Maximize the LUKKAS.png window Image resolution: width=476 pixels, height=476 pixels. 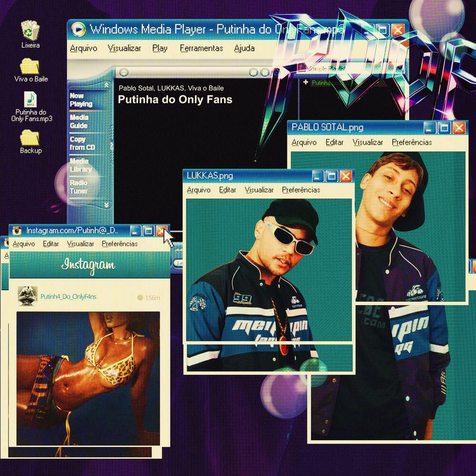click(331, 176)
